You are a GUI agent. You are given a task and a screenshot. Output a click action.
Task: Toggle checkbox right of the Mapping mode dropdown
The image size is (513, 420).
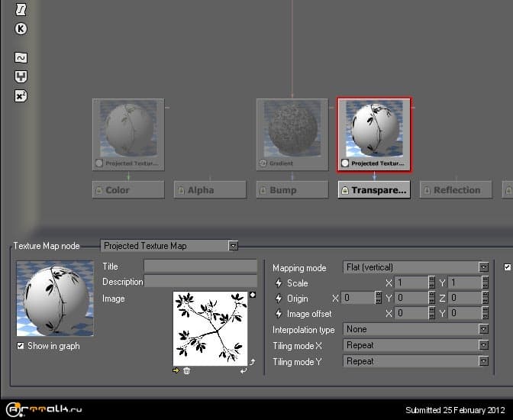(x=508, y=267)
